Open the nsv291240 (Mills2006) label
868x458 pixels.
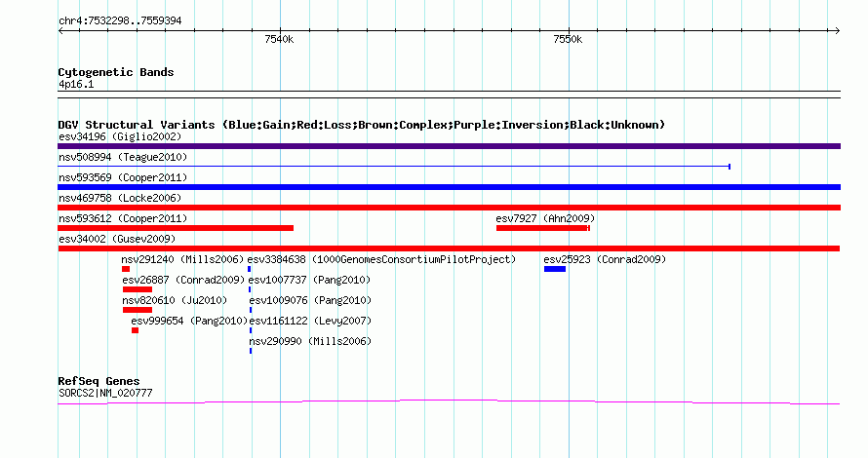point(182,259)
